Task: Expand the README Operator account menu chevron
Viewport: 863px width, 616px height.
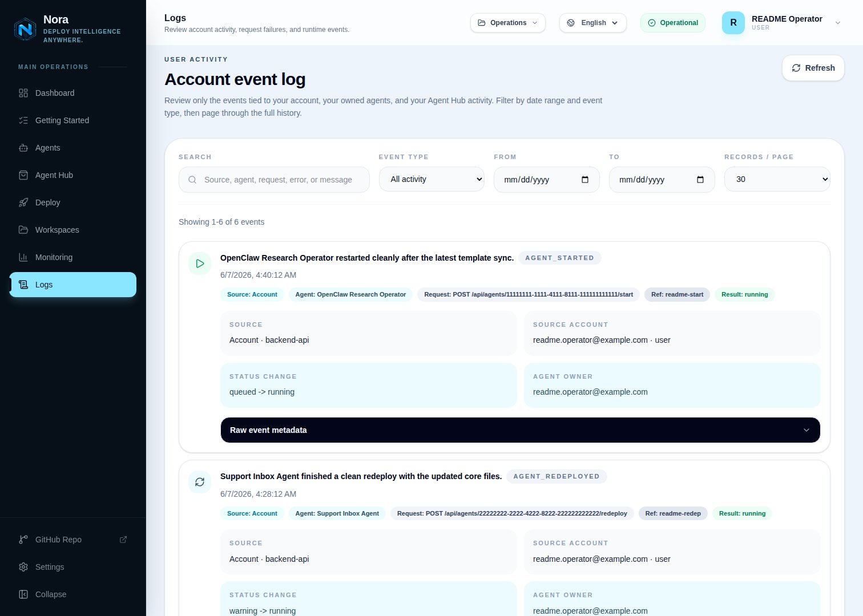Action: [838, 23]
